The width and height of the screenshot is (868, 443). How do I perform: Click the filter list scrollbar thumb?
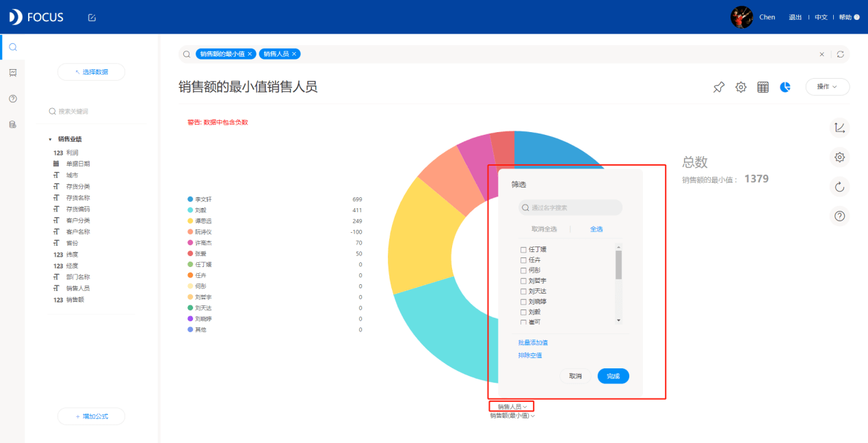click(618, 265)
